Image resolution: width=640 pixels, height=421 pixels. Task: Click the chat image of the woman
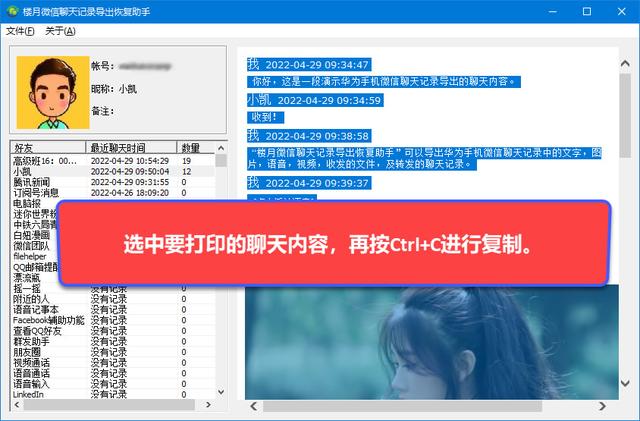coord(432,342)
